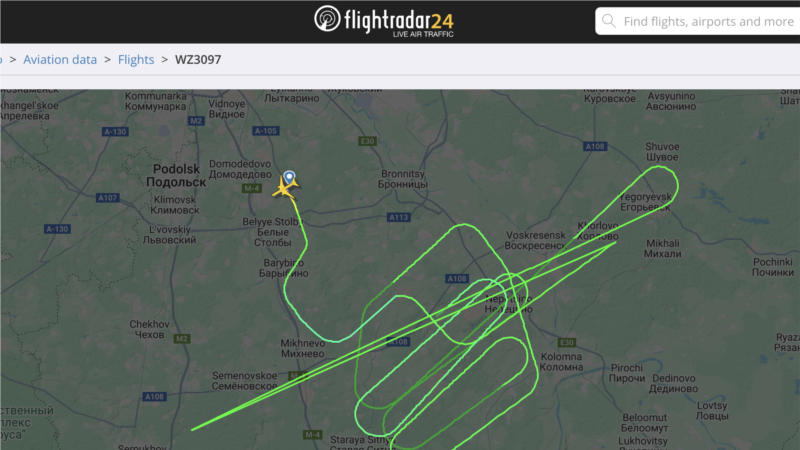Click the A113 road badge near Bronnitsy

[x=398, y=217]
